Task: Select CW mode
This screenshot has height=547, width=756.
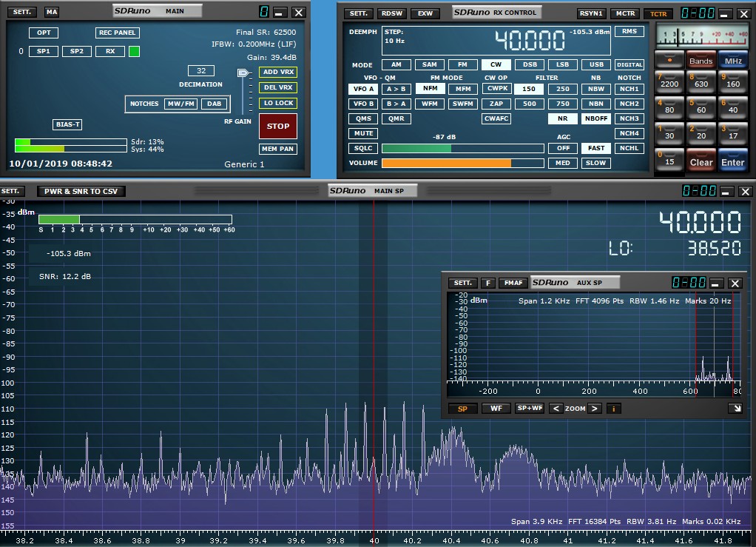Action: (496, 64)
